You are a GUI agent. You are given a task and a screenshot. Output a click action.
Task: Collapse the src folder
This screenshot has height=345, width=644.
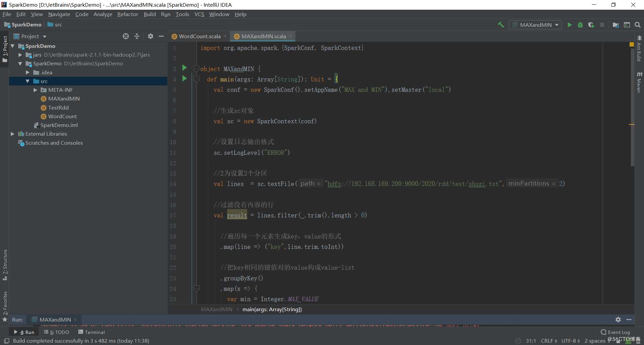coord(28,81)
